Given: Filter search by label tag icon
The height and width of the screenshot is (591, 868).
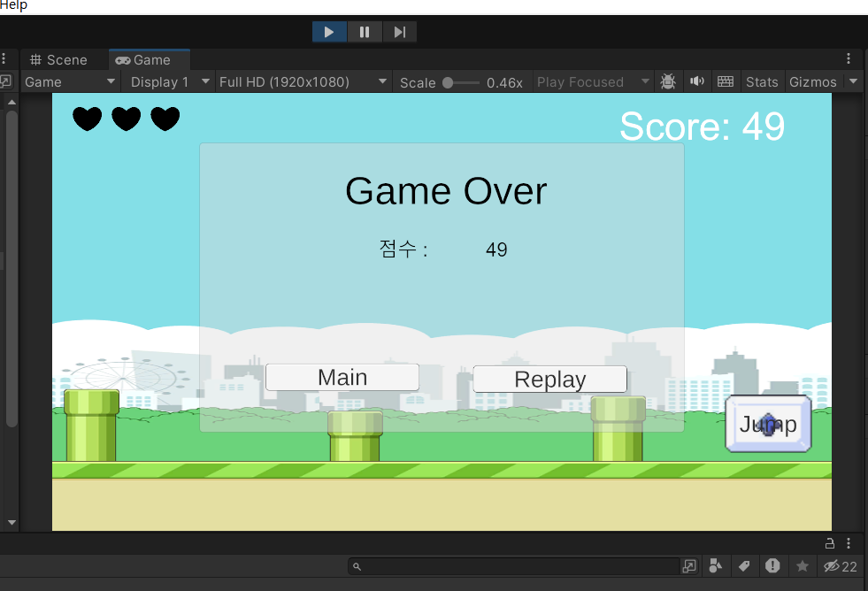Looking at the screenshot, I should pos(744,566).
